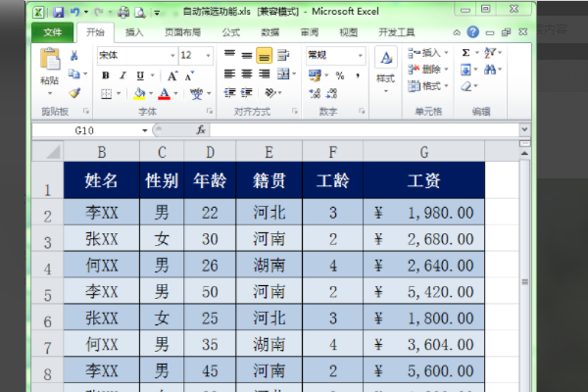
Task: Click the Save icon in quick access toolbar
Action: [58, 13]
